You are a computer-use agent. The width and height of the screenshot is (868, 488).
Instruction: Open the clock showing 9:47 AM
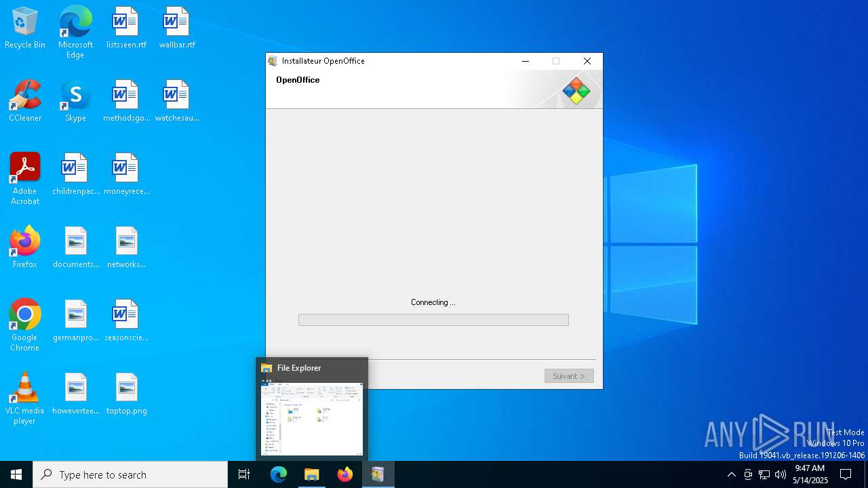(x=810, y=474)
